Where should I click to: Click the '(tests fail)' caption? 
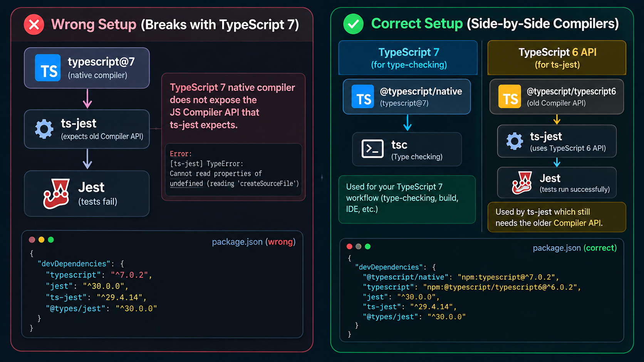[x=97, y=202]
